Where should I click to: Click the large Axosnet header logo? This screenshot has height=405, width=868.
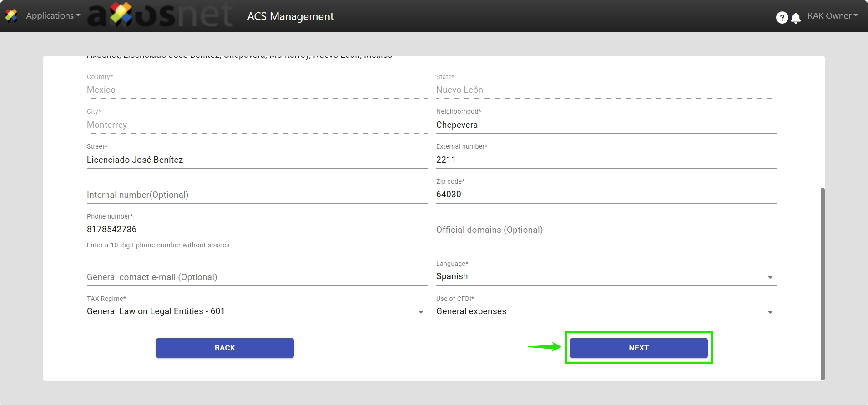coord(160,16)
